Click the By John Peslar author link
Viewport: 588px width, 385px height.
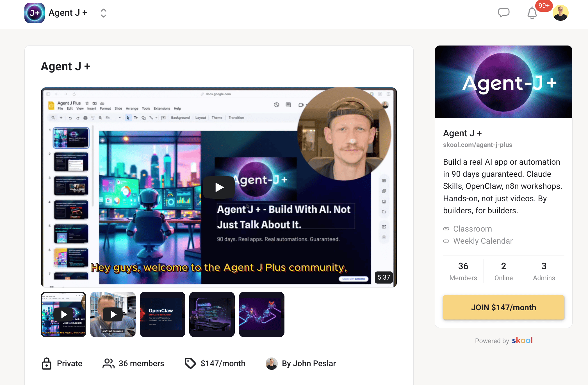point(309,363)
